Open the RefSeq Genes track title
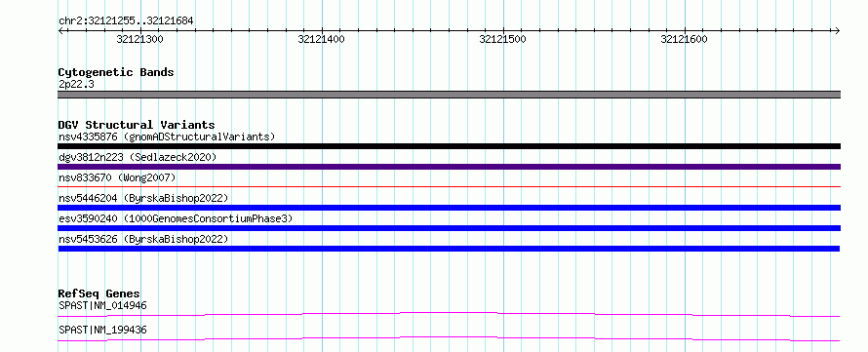The height and width of the screenshot is (352, 868). coord(99,293)
